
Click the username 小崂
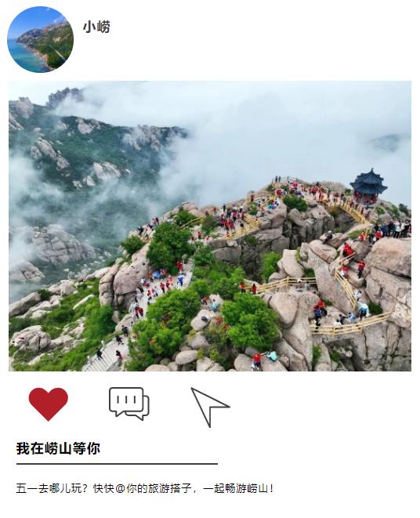(96, 27)
